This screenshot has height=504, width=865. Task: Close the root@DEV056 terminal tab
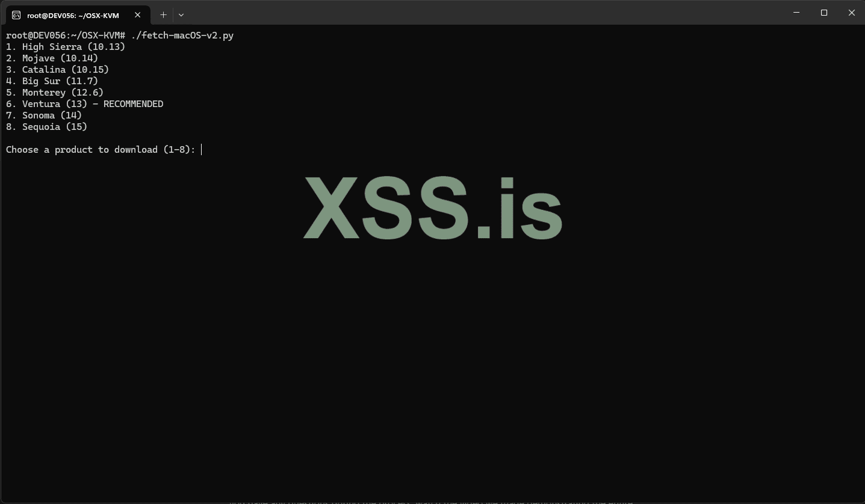[x=137, y=14]
